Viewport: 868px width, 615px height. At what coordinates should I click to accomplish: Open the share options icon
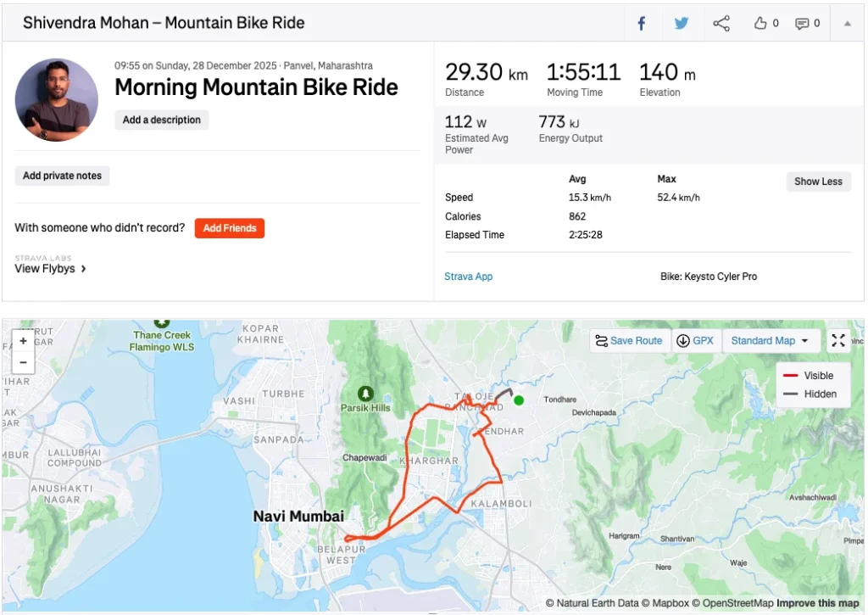click(721, 23)
